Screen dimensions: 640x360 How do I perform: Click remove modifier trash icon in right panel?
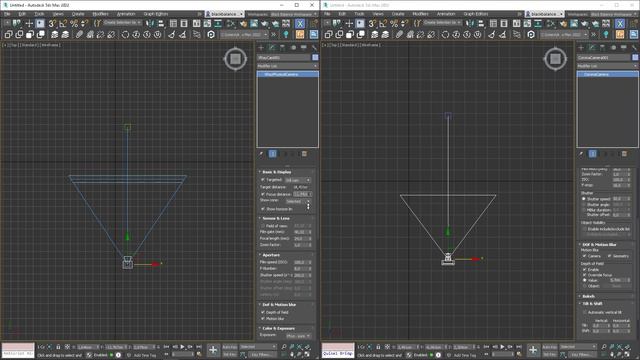click(624, 154)
